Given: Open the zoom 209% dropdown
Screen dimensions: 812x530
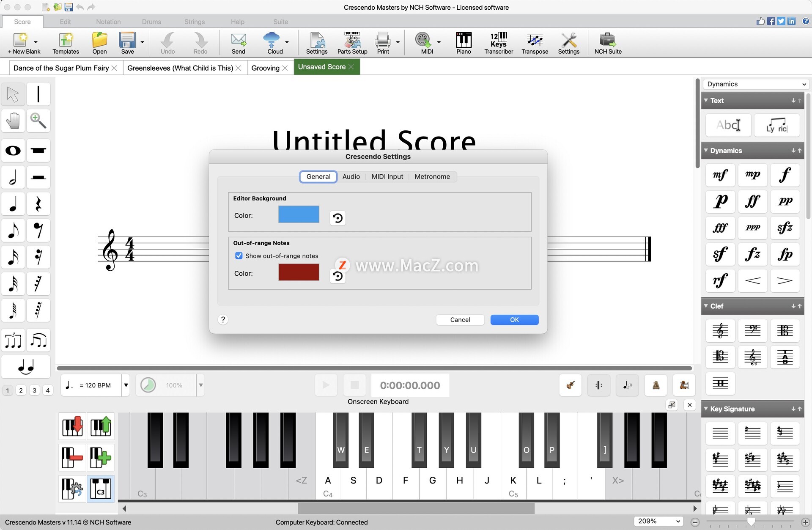Looking at the screenshot, I should 659,521.
